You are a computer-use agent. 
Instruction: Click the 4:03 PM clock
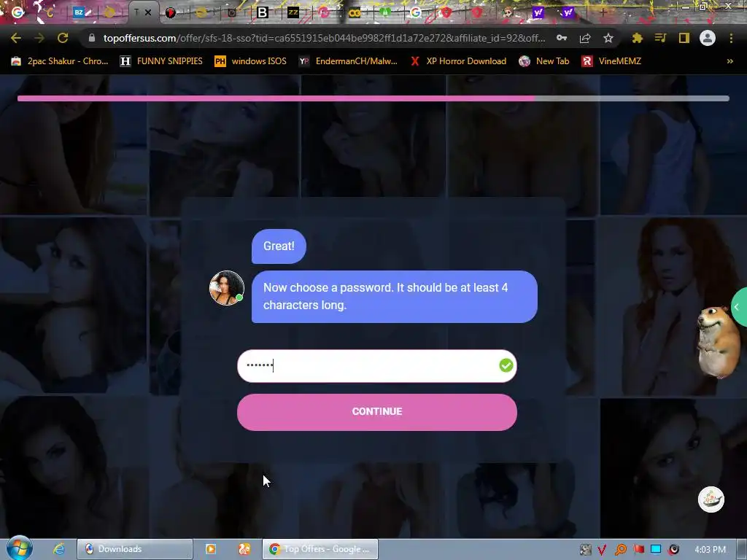point(710,550)
